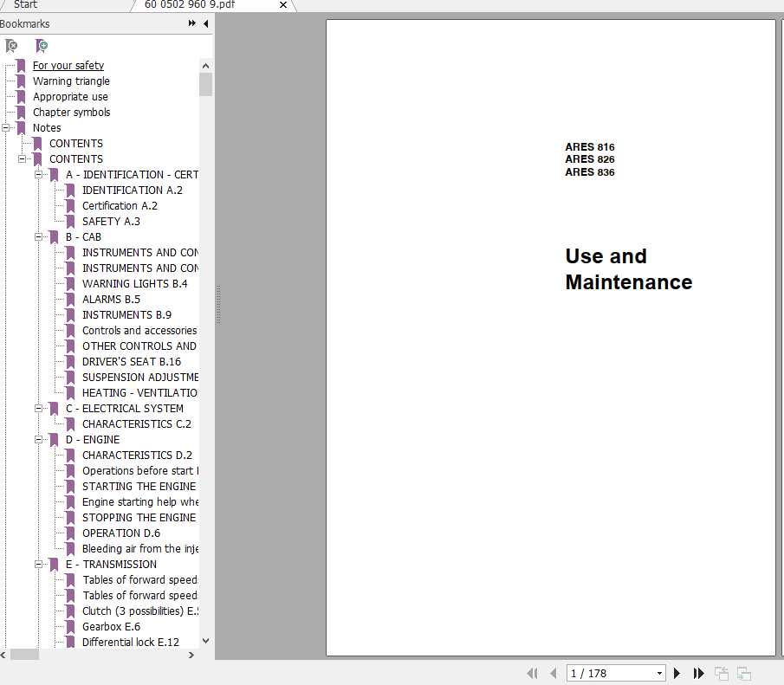Open the For your safety bookmark

pyautogui.click(x=68, y=66)
